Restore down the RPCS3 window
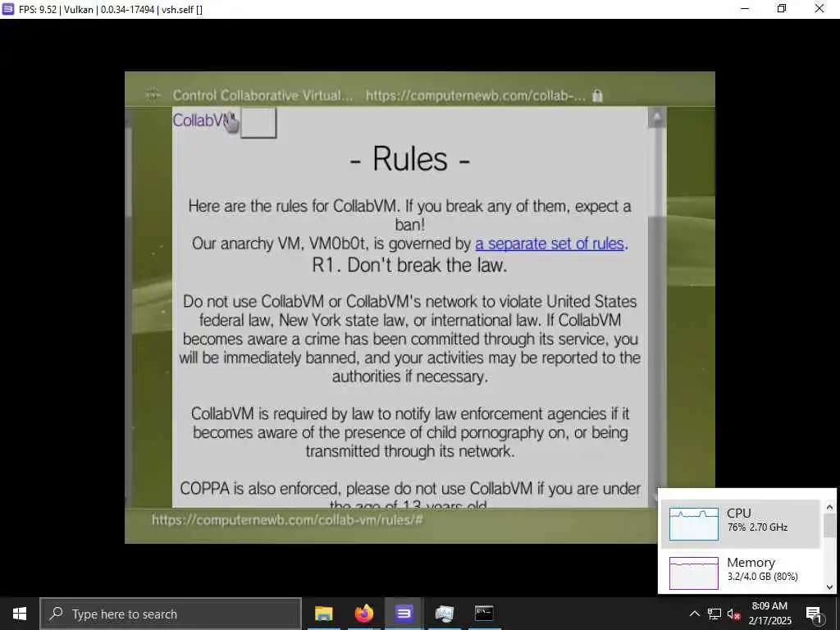840x630 pixels. [x=782, y=8]
